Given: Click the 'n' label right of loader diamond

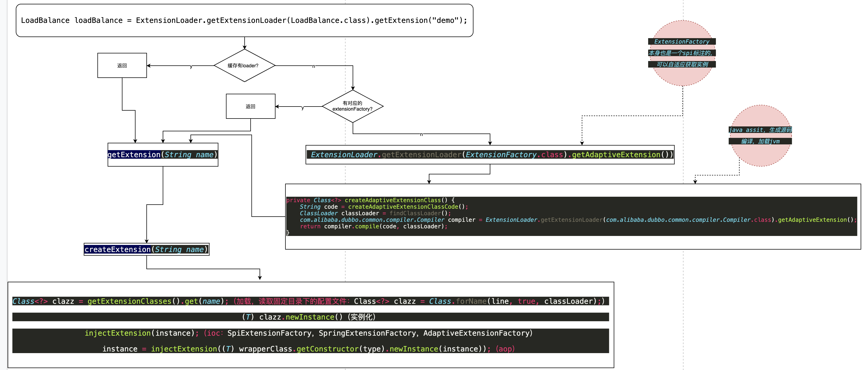Looking at the screenshot, I should pyautogui.click(x=313, y=66).
